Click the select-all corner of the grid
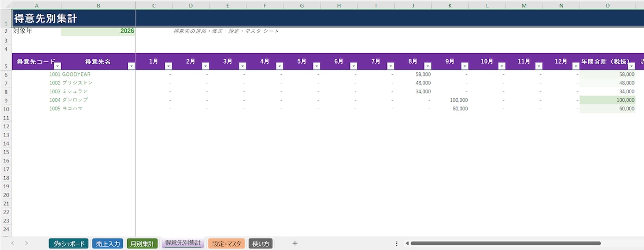 point(6,5)
